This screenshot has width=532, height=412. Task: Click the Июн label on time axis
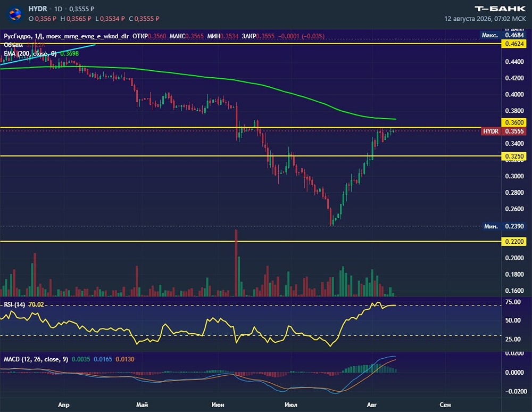218,405
